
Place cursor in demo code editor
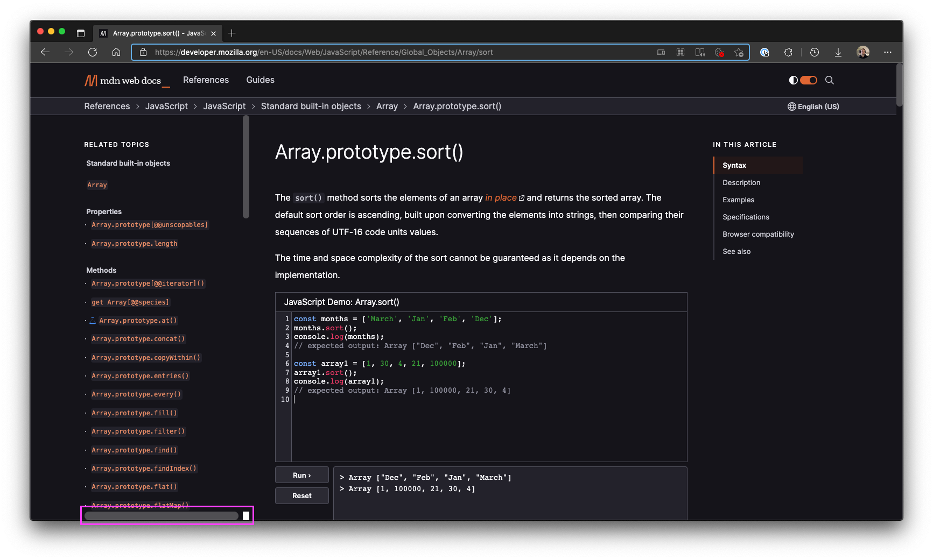point(489,386)
